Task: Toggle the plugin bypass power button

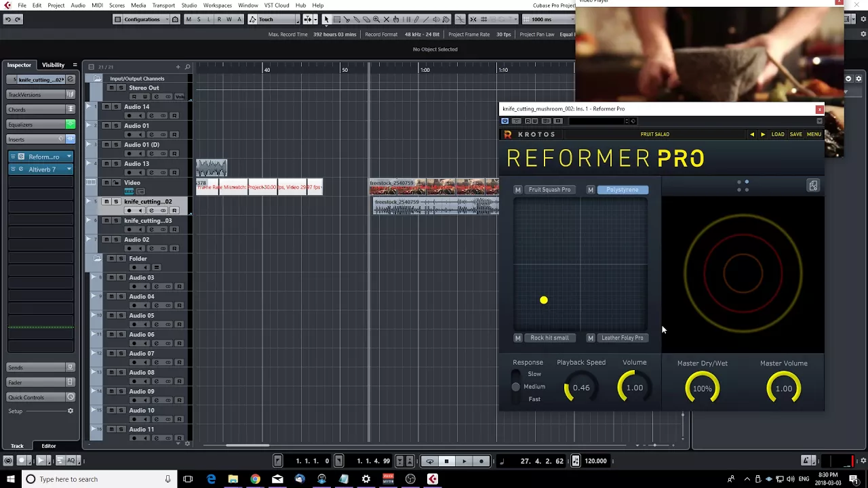Action: (505, 121)
